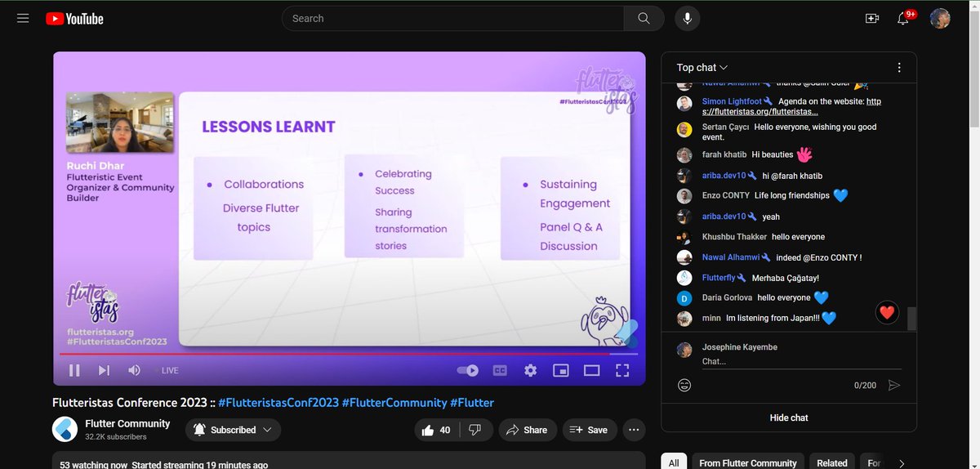980x469 pixels.
Task: Click Sertan Çaycı's avatar in chat
Action: [x=684, y=129]
